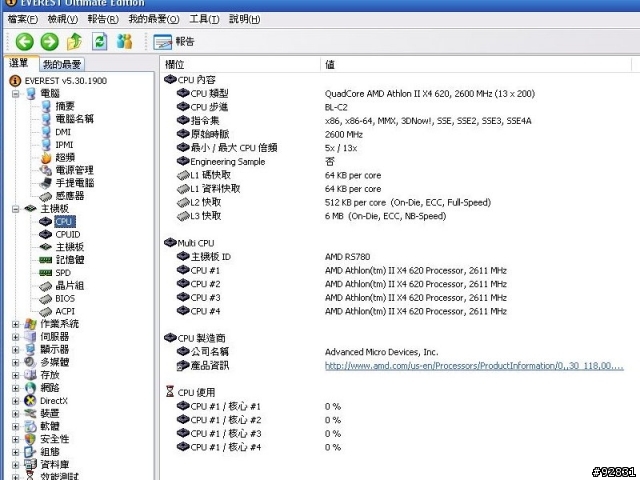Refresh the page using the refresh icon
Screen dimensions: 640x480
[x=100, y=42]
